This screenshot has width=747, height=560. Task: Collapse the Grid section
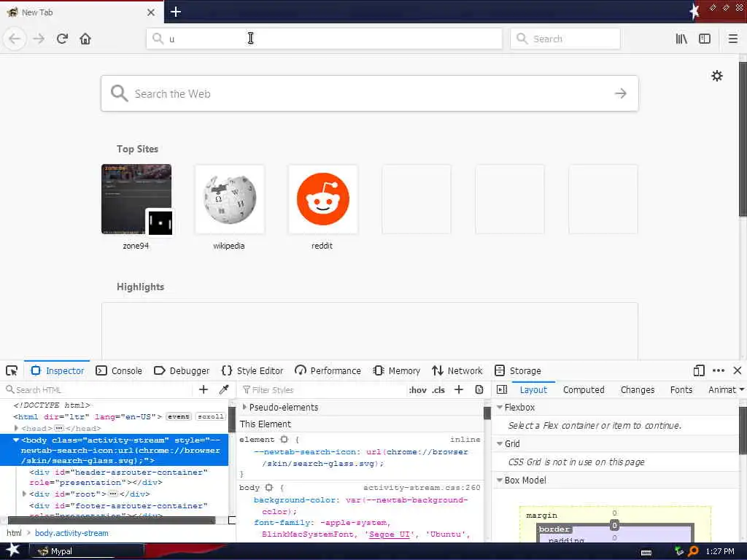500,443
